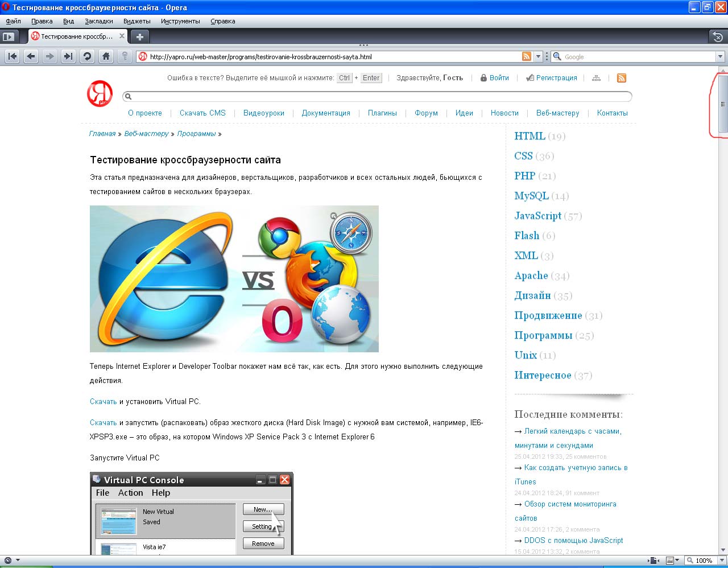
Task: Click the browsers comparison image
Action: coord(234,279)
